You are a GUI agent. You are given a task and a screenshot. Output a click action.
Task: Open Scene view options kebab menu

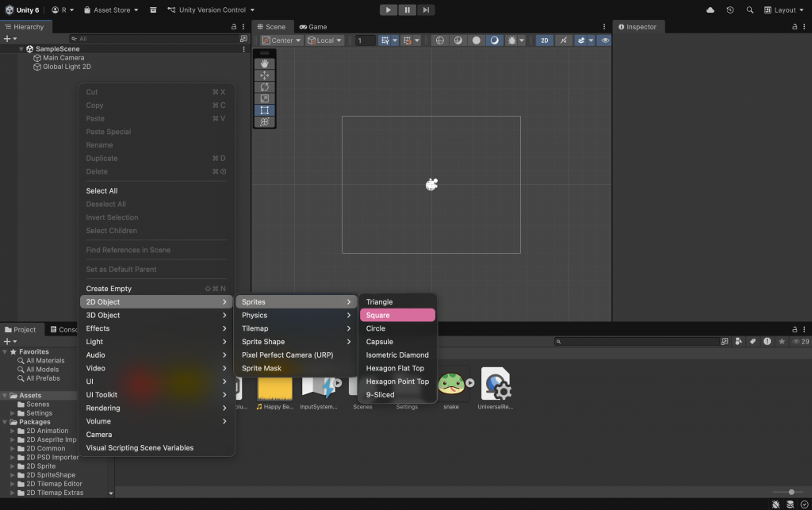click(603, 27)
